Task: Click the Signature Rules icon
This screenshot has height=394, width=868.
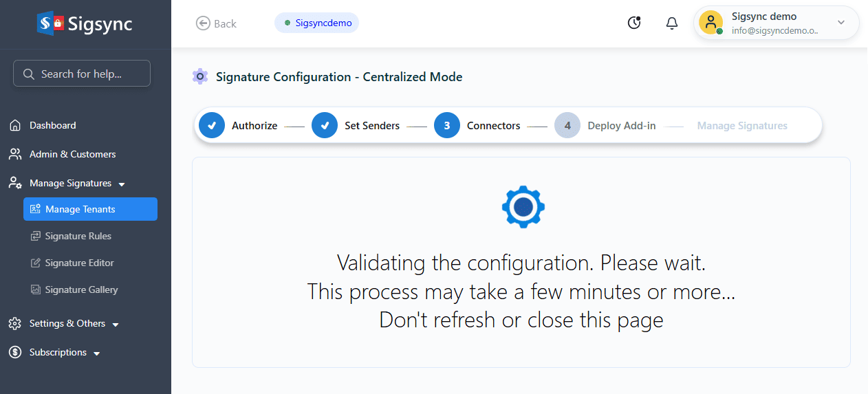Action: (36, 237)
